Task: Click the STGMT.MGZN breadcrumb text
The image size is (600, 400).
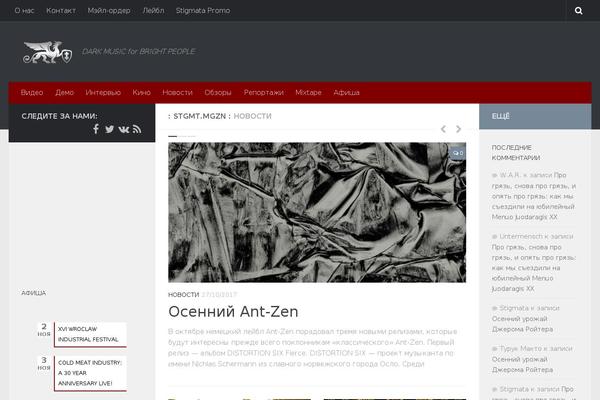Action: tap(199, 116)
